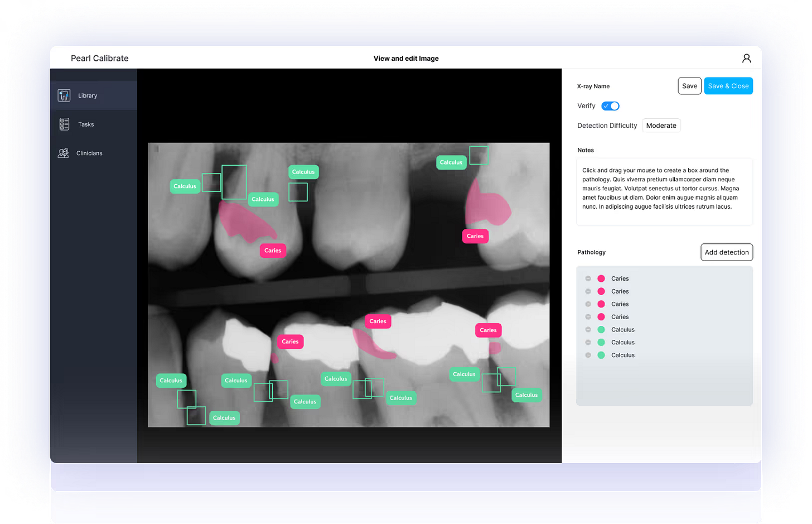Click the Save & Close button
Viewport: 812px width, 524px height.
[728, 86]
